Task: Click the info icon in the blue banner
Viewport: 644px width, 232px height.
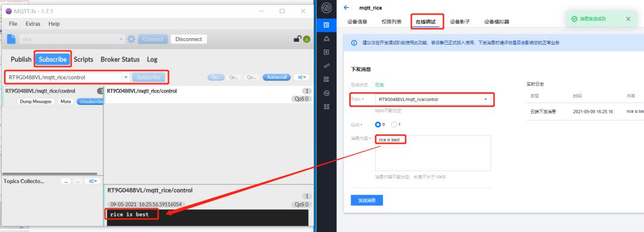Action: (354, 43)
